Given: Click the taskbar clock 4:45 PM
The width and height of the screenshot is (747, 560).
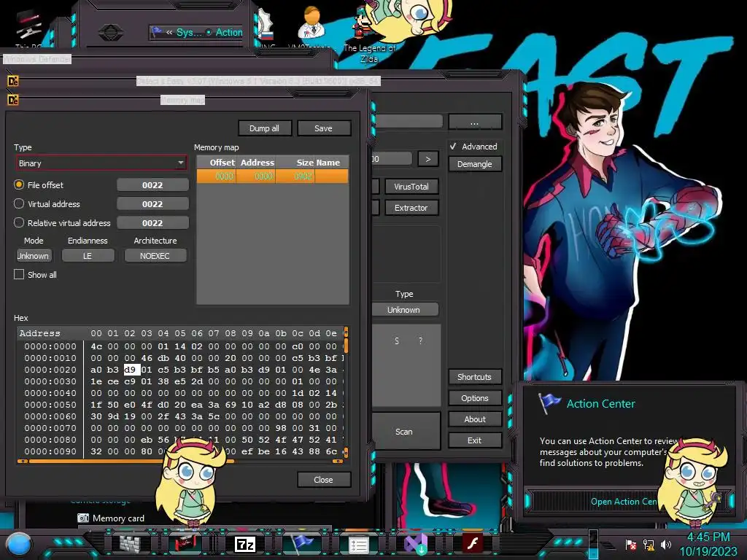Looking at the screenshot, I should (708, 537).
